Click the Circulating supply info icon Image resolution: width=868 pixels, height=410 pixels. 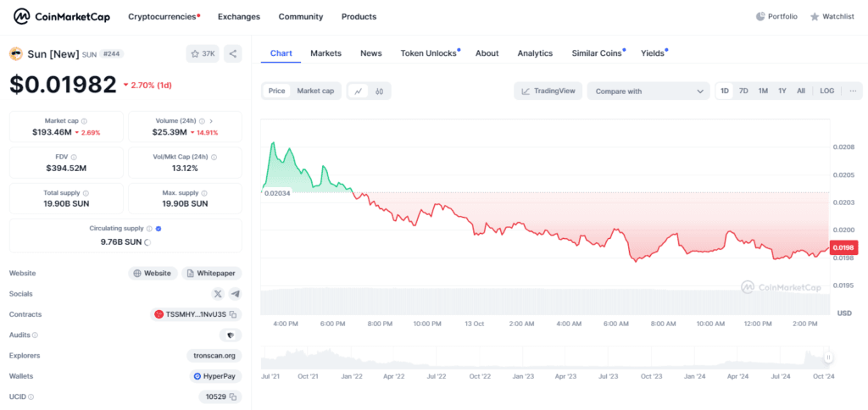coord(149,228)
